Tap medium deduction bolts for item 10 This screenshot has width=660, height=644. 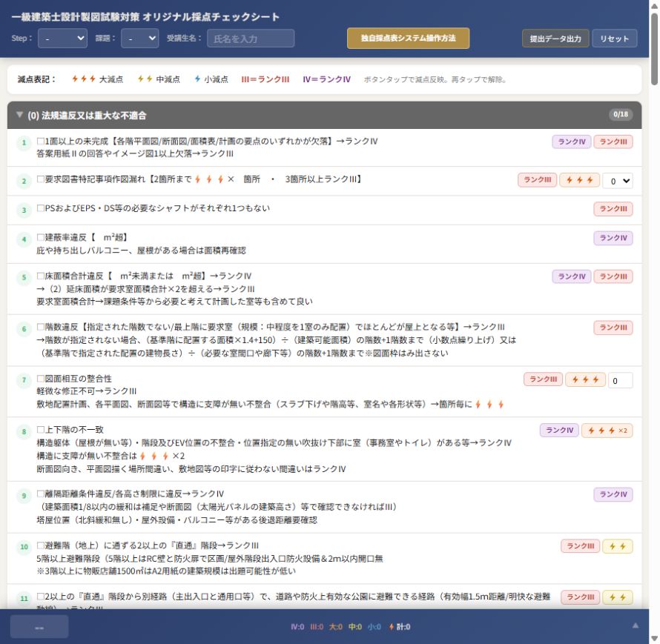618,546
